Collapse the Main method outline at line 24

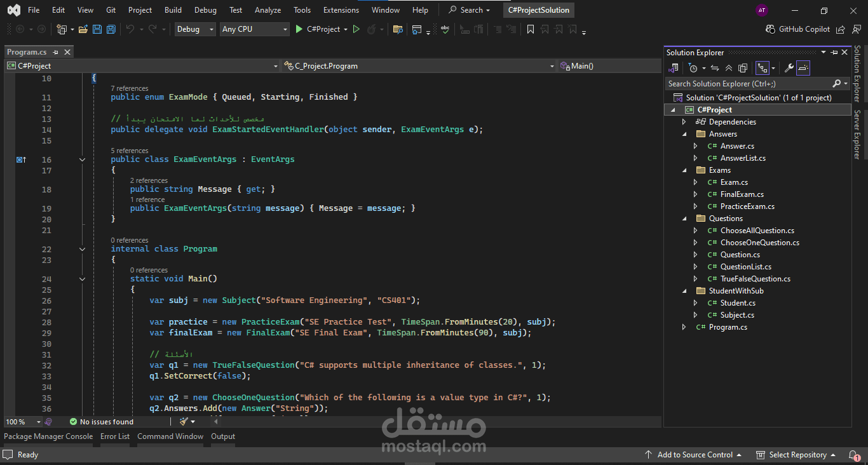pos(82,279)
